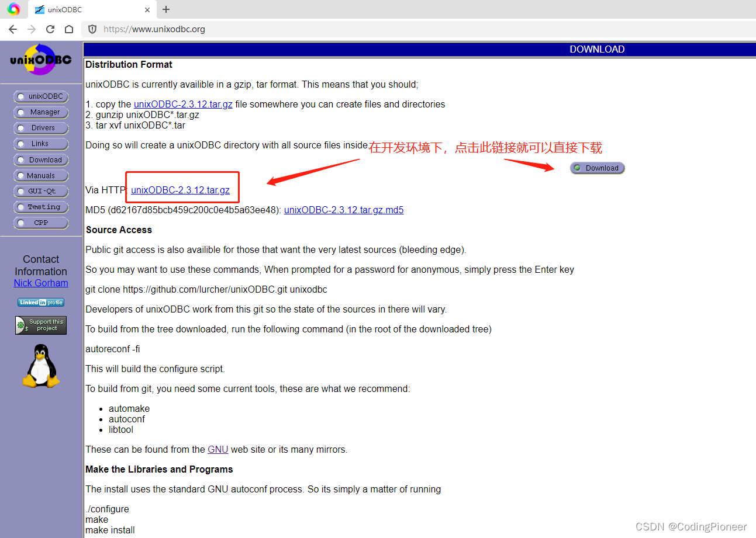Open the unixODBC-2.3.12.tar.gz.md5 link

[344, 210]
